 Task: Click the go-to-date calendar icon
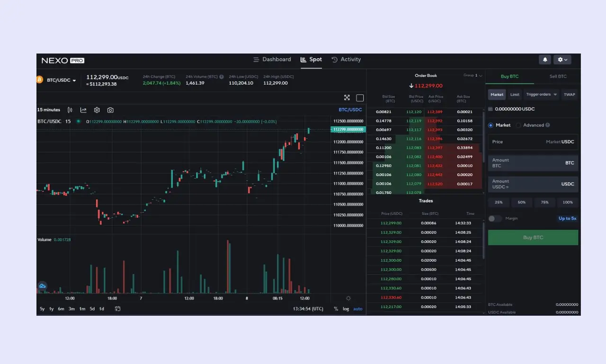[x=117, y=309]
